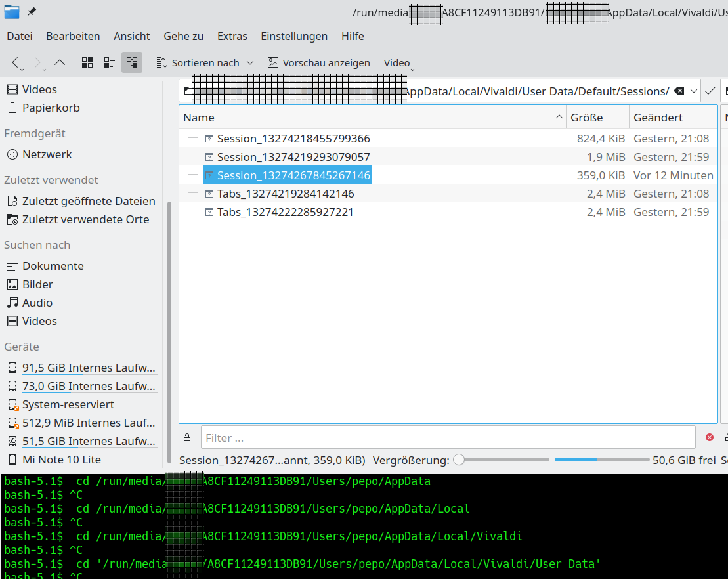Open the Hilfe menu

[353, 36]
